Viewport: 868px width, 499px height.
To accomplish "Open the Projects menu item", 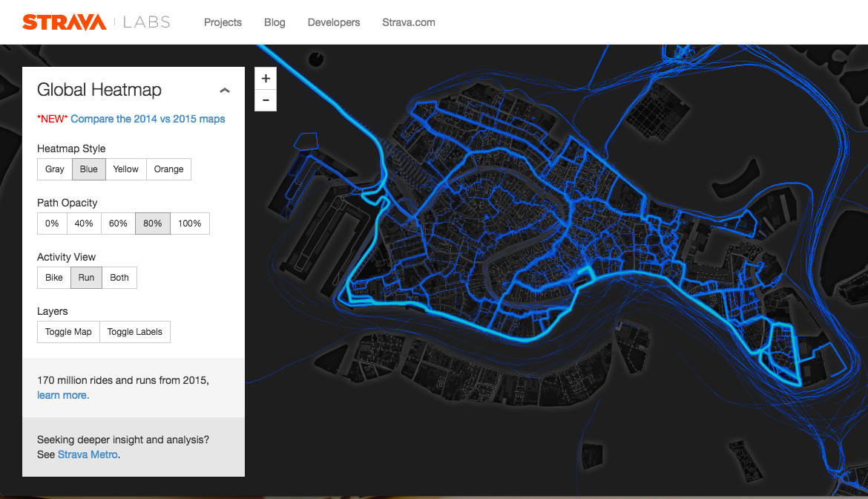I will 223,22.
